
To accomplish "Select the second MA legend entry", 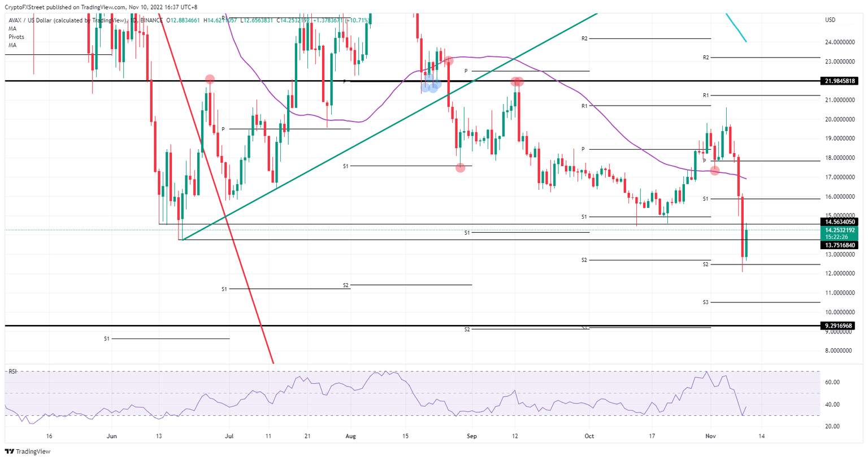I will click(x=12, y=45).
